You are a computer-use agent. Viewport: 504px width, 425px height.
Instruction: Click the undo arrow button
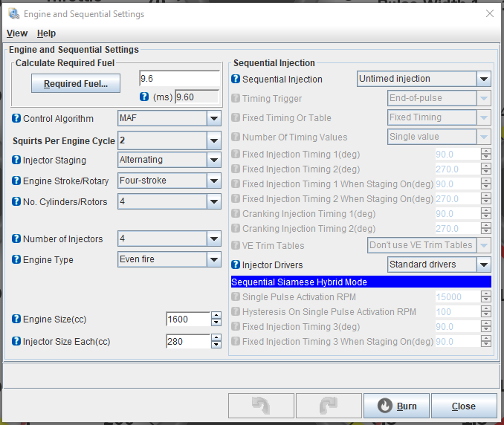pyautogui.click(x=261, y=406)
